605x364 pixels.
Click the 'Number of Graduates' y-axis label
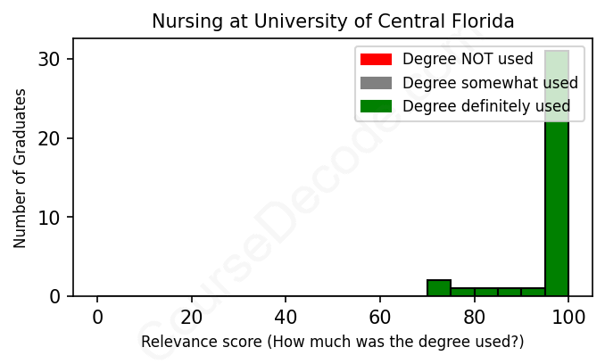[x=20, y=167]
